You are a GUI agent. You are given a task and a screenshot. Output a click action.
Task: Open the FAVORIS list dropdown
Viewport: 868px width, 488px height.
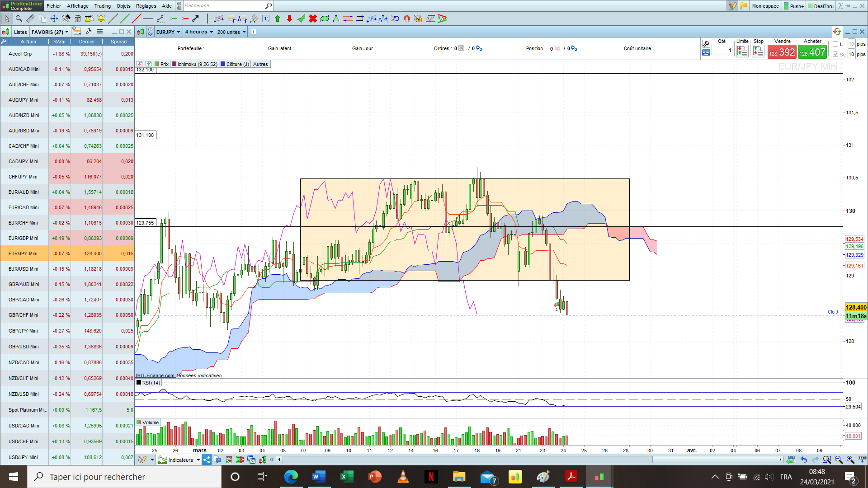[50, 32]
